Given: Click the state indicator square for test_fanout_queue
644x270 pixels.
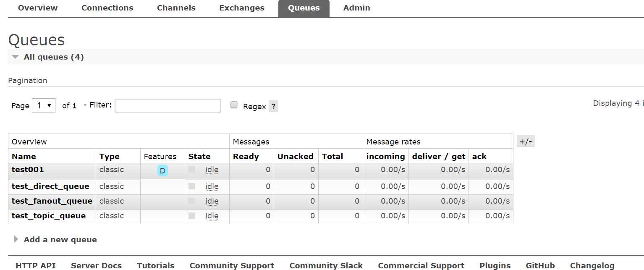Looking at the screenshot, I should click(192, 201).
